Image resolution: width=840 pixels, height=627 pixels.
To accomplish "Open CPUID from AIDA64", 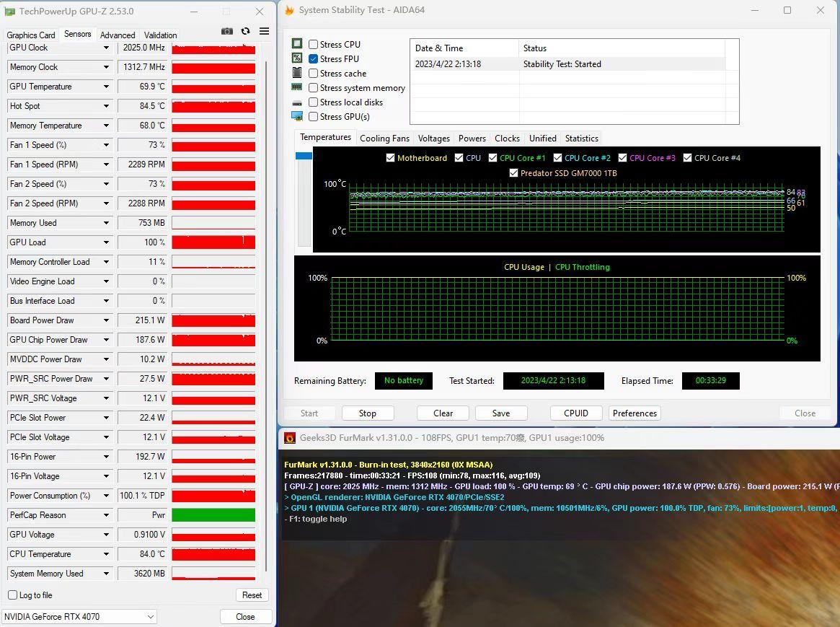I will tap(576, 413).
